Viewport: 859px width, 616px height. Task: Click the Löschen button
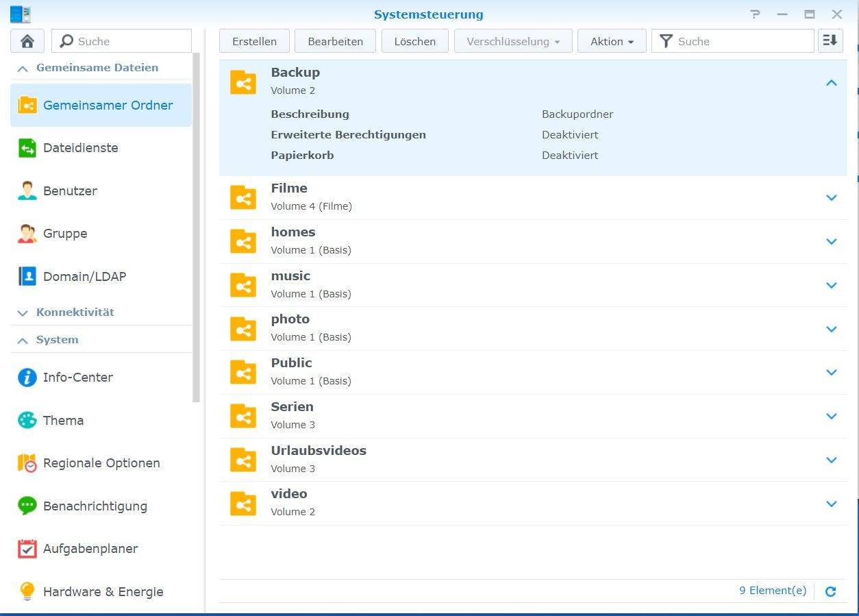414,41
